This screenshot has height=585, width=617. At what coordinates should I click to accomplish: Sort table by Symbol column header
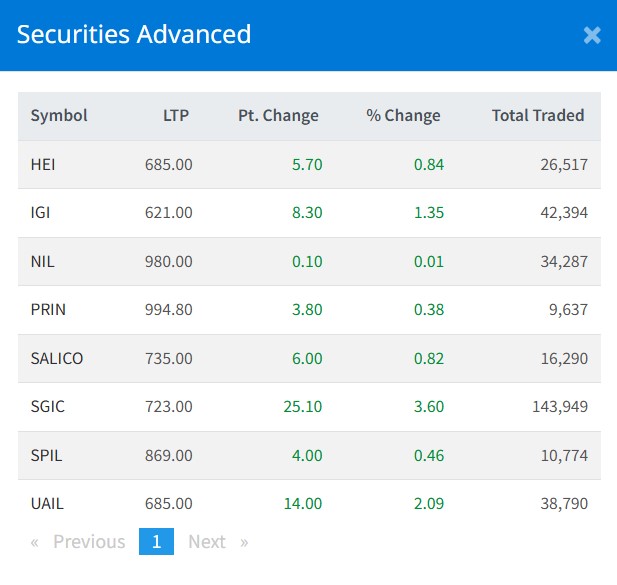pos(59,115)
